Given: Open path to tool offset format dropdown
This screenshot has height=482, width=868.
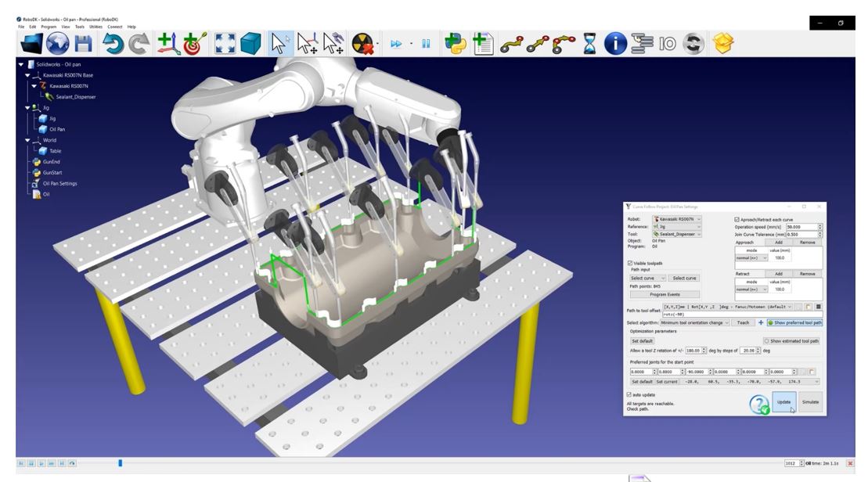Looking at the screenshot, I should click(x=727, y=306).
